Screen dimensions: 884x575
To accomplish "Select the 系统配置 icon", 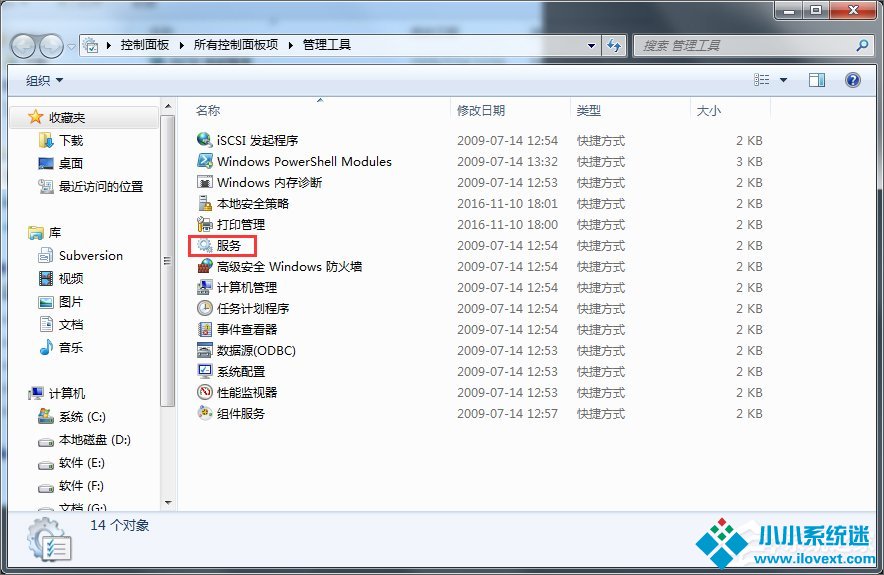I will click(205, 371).
